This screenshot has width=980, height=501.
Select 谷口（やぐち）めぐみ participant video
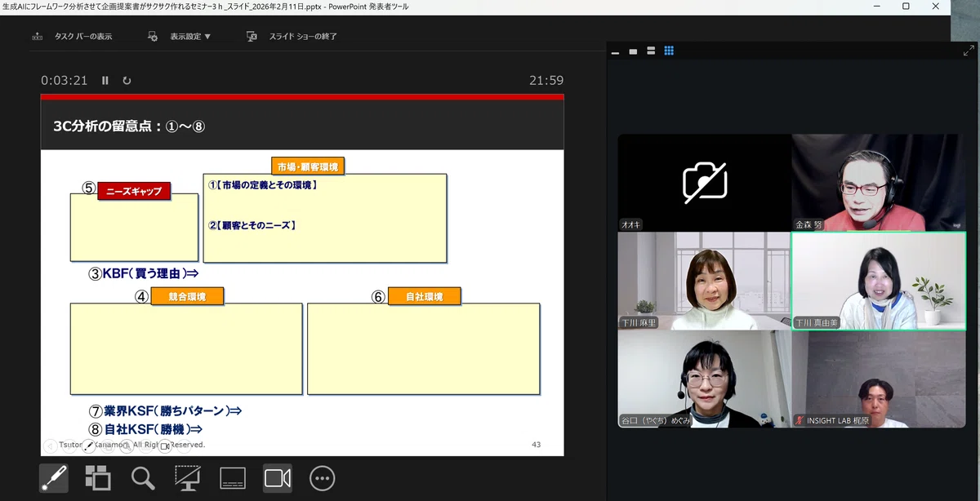coord(705,379)
